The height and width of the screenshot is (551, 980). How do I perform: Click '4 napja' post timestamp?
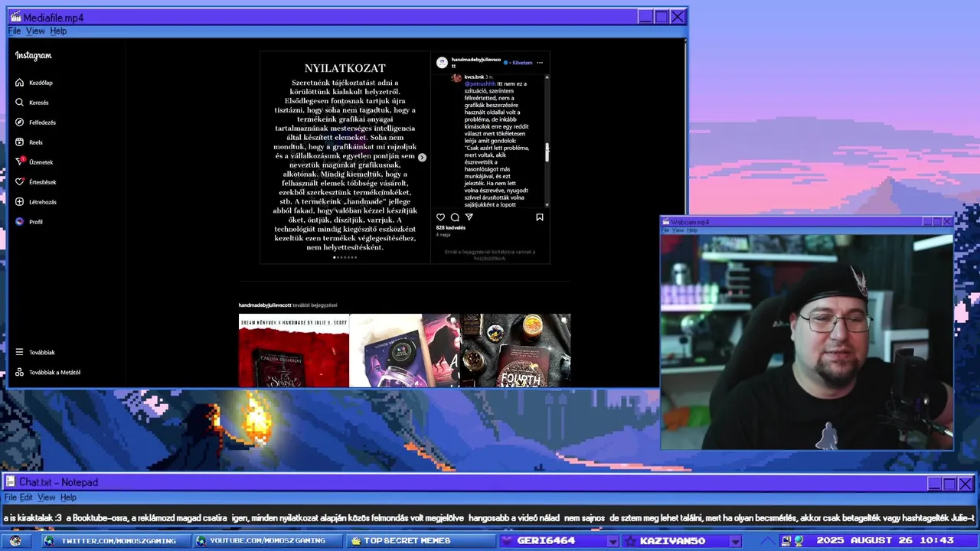click(x=443, y=235)
